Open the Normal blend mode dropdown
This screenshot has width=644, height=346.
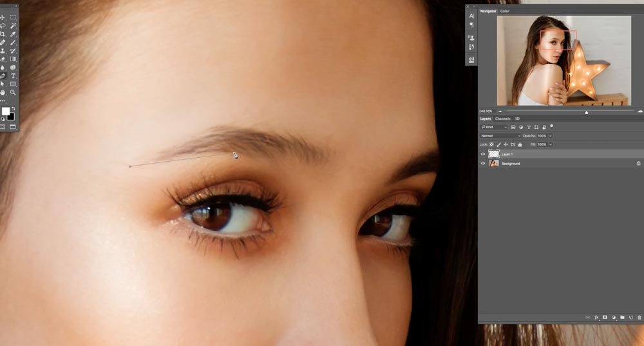click(501, 136)
